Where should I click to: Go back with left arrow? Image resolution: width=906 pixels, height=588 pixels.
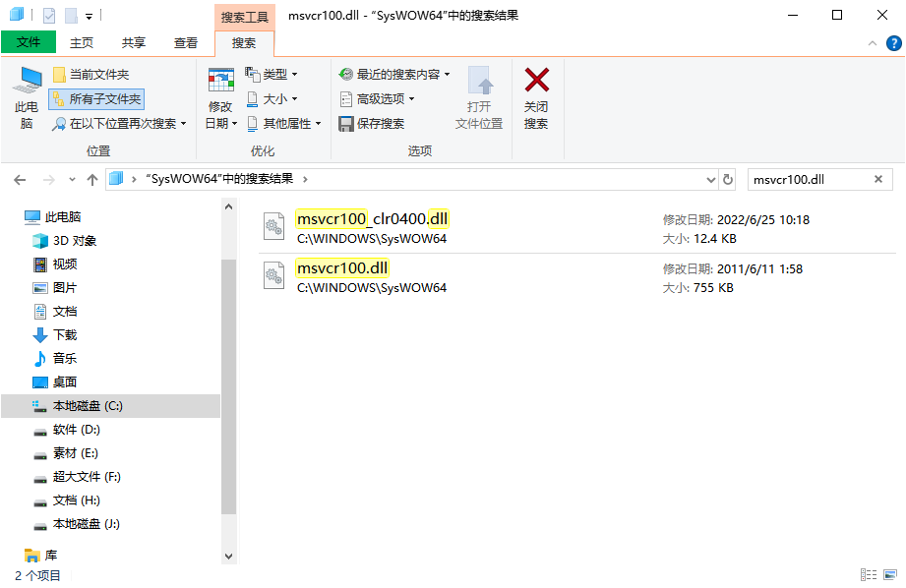click(21, 180)
